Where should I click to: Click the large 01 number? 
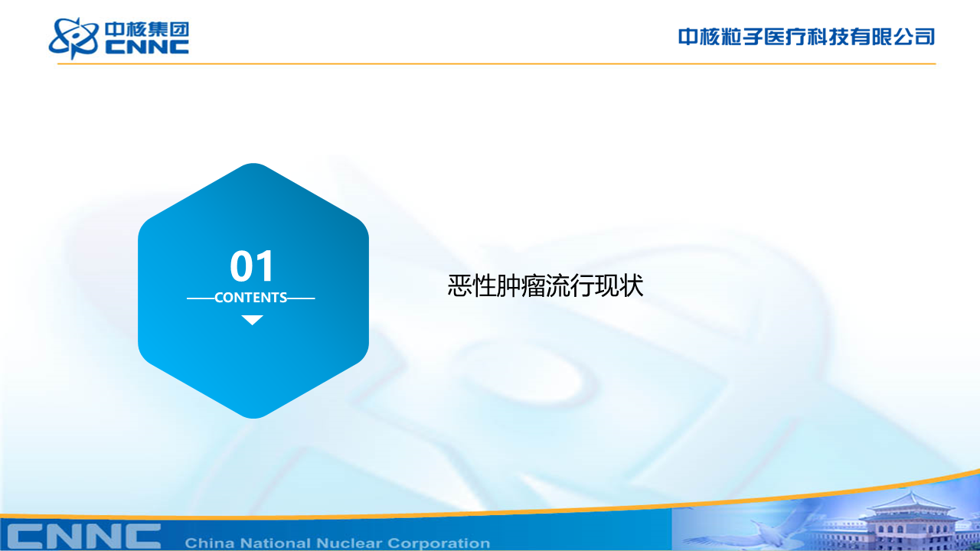point(252,267)
